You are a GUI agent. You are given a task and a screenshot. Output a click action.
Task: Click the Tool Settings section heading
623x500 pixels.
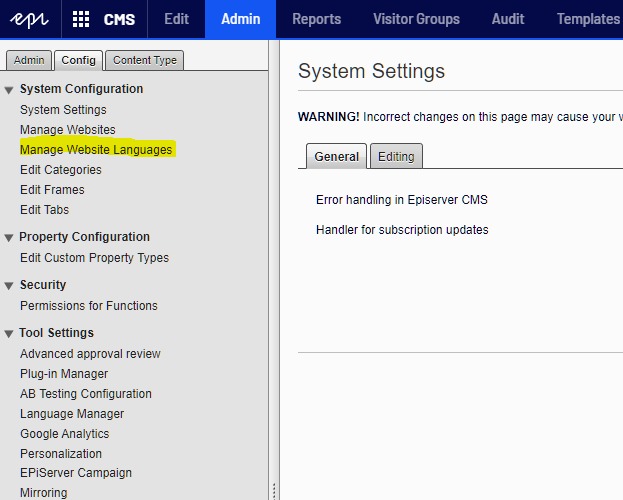[56, 333]
